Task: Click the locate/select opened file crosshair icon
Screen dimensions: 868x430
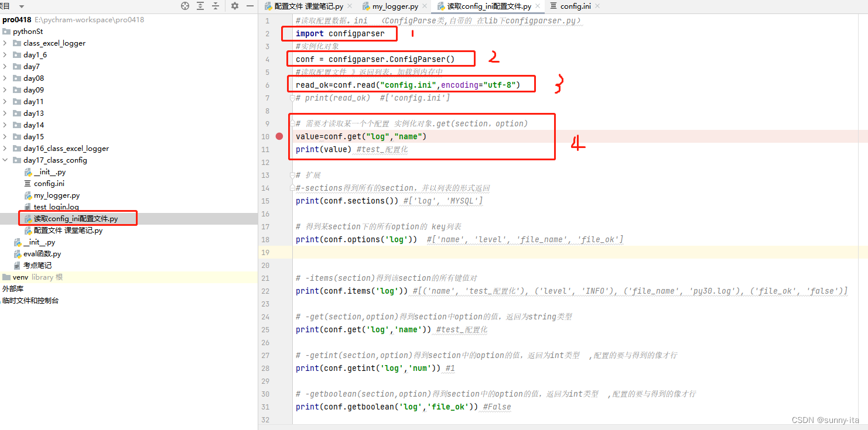Action: [185, 6]
